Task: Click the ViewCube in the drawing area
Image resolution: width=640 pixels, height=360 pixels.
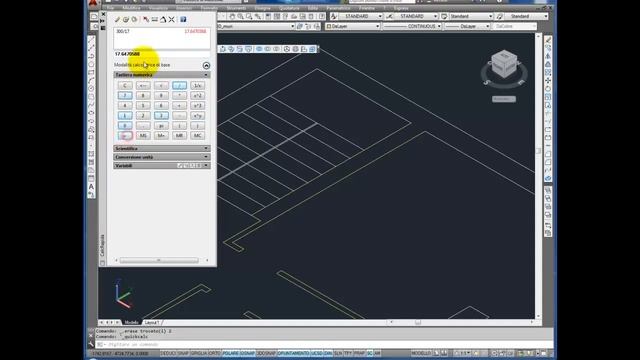Action: [x=504, y=64]
